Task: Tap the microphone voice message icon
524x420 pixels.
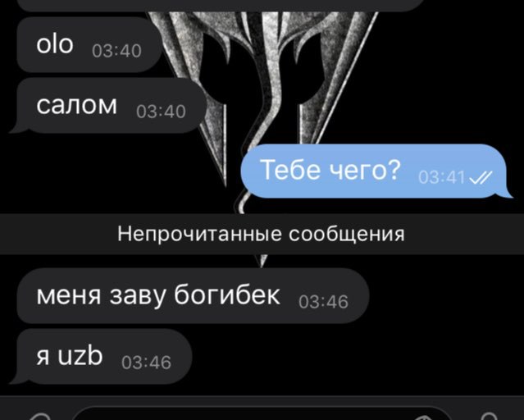Action: coord(489,417)
